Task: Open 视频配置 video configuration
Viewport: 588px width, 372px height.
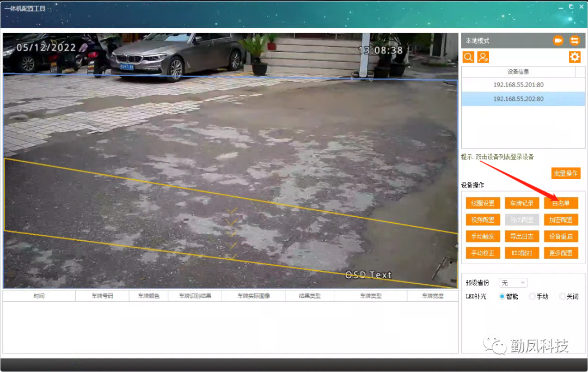Action: [483, 219]
